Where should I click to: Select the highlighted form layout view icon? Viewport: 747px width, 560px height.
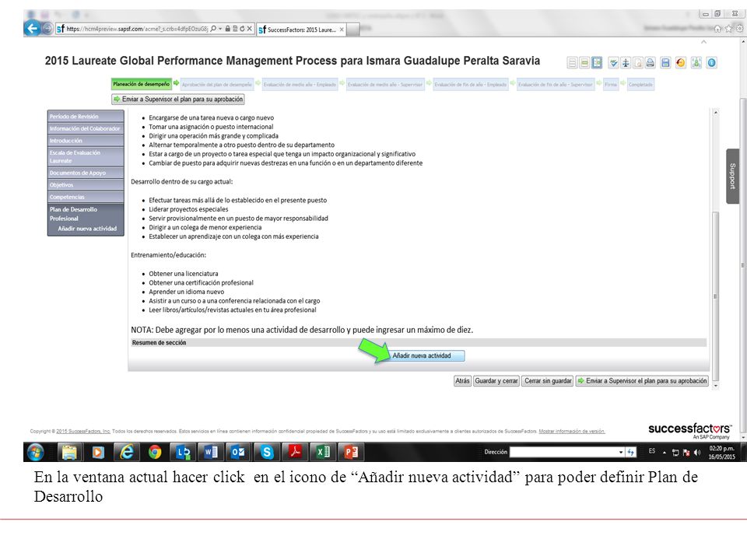597,62
